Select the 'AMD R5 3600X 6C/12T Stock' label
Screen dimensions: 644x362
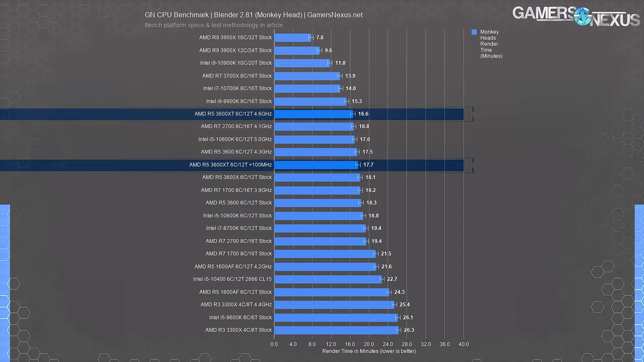coord(237,177)
